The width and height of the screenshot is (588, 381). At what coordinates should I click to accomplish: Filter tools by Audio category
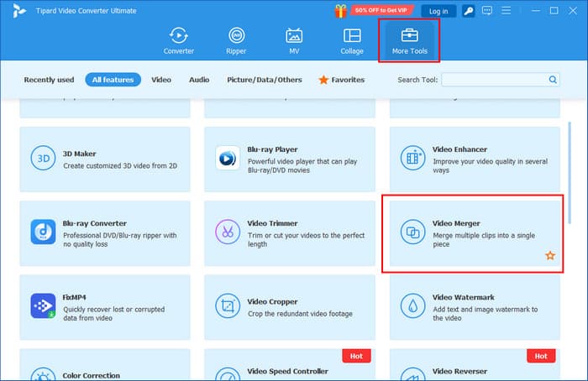tap(199, 80)
